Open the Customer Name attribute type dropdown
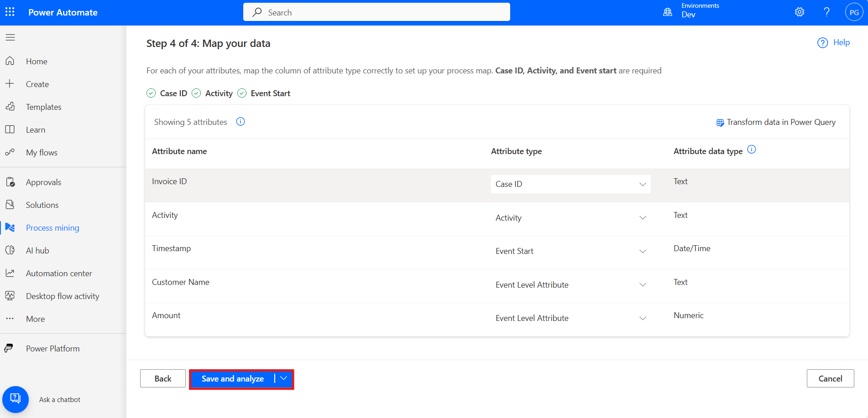Screen dimensions: 868x418 click(570, 285)
